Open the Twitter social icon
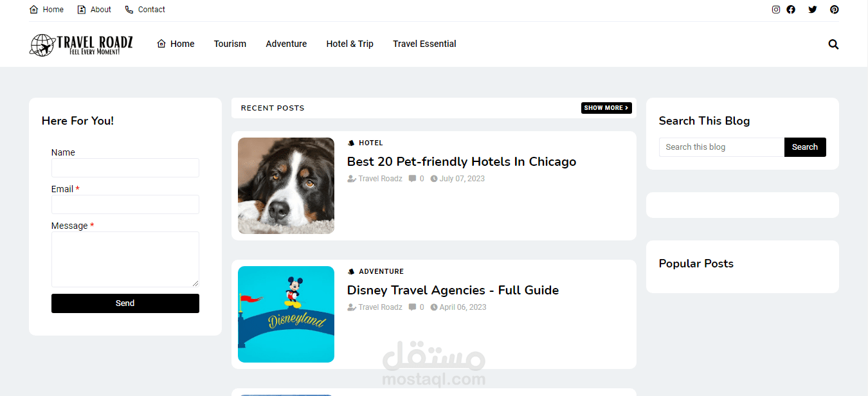Screen dimensions: 868x396 click(x=813, y=10)
